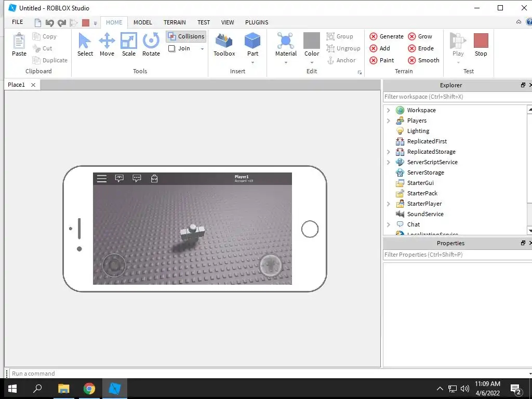532x399 pixels.
Task: Open File Explorer from the taskbar
Action: point(63,389)
